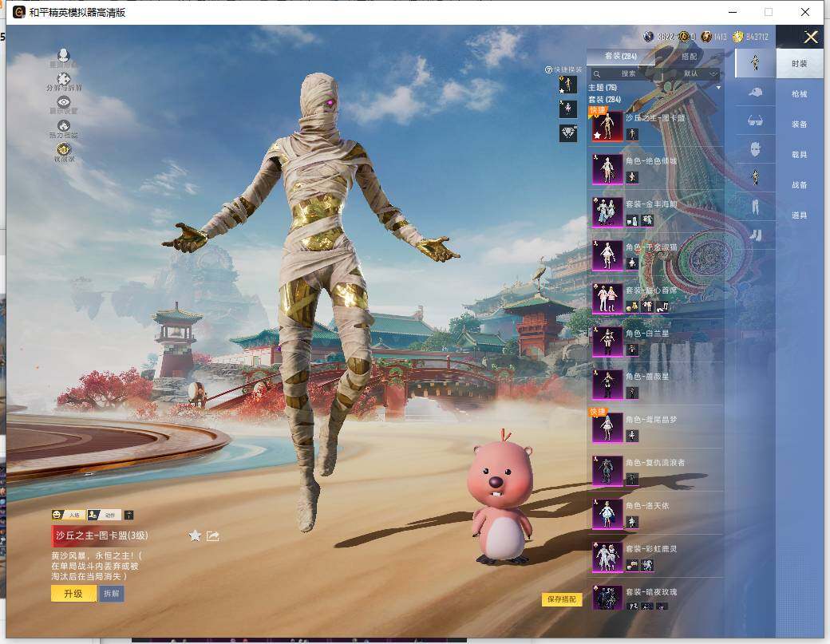Open the 收藏家 collector badge icon
Image resolution: width=830 pixels, height=644 pixels.
click(x=64, y=149)
